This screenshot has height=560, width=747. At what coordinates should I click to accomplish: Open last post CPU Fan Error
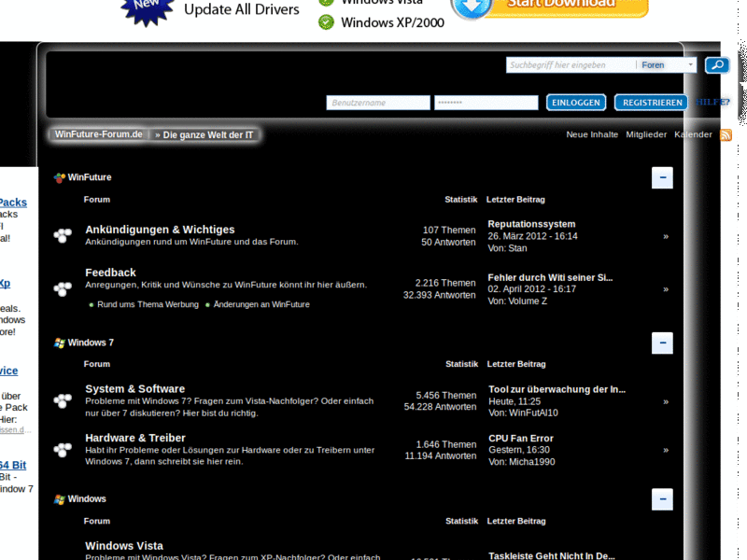(521, 439)
